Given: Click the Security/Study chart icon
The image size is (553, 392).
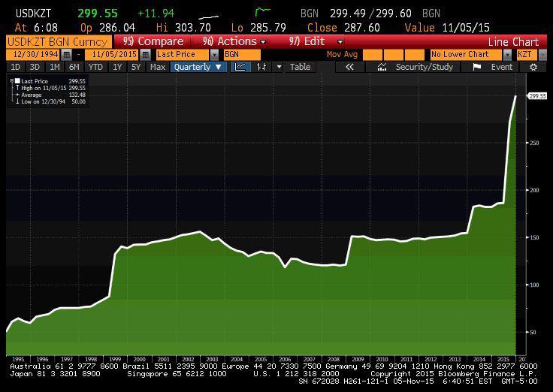Looking at the screenshot, I should [x=382, y=67].
